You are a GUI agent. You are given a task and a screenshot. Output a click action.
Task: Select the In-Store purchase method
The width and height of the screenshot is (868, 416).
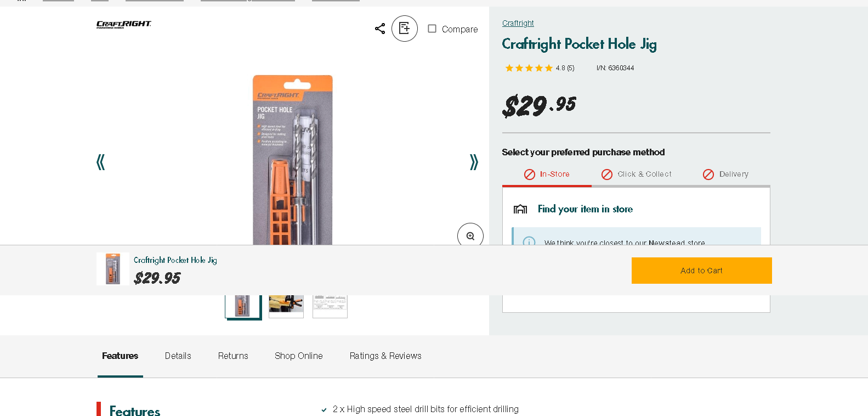547,175
